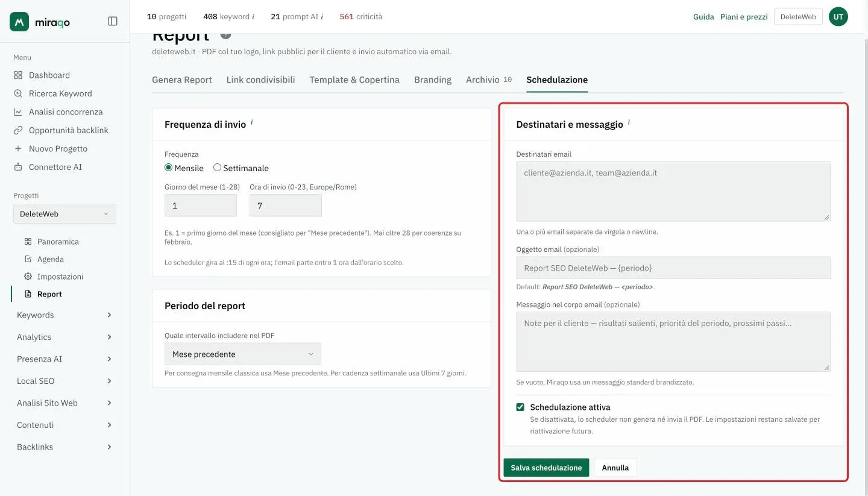Viewport: 868px width, 496px height.
Task: Click the DeleteWeb button in top bar
Action: click(798, 17)
